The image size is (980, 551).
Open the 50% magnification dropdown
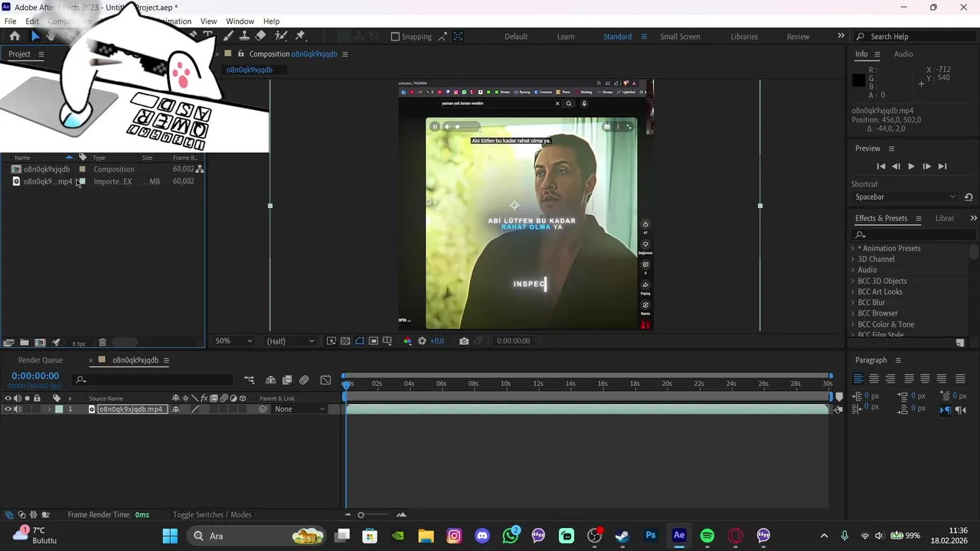pyautogui.click(x=233, y=341)
